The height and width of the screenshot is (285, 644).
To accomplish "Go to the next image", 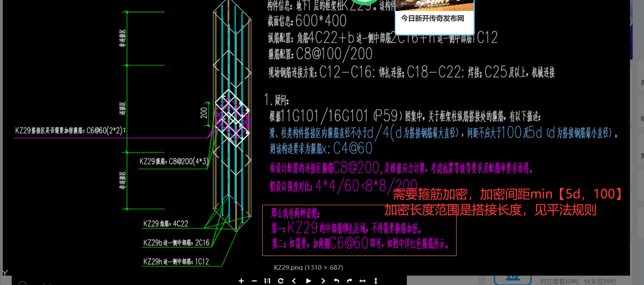I will click(x=323, y=281).
